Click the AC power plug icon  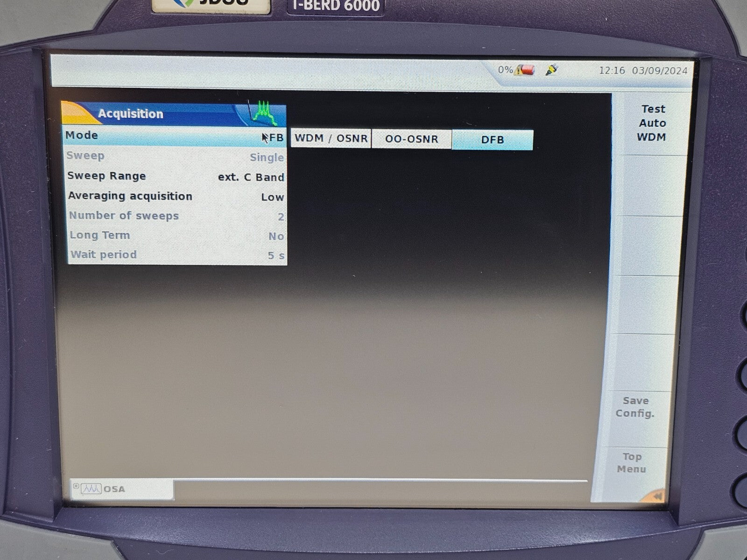551,70
